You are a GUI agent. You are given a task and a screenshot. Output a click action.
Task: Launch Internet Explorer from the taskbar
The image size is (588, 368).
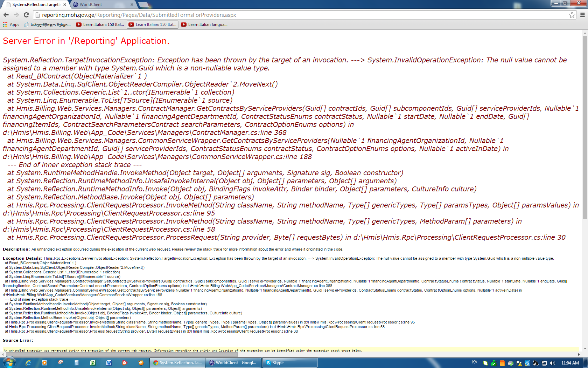[x=28, y=363]
